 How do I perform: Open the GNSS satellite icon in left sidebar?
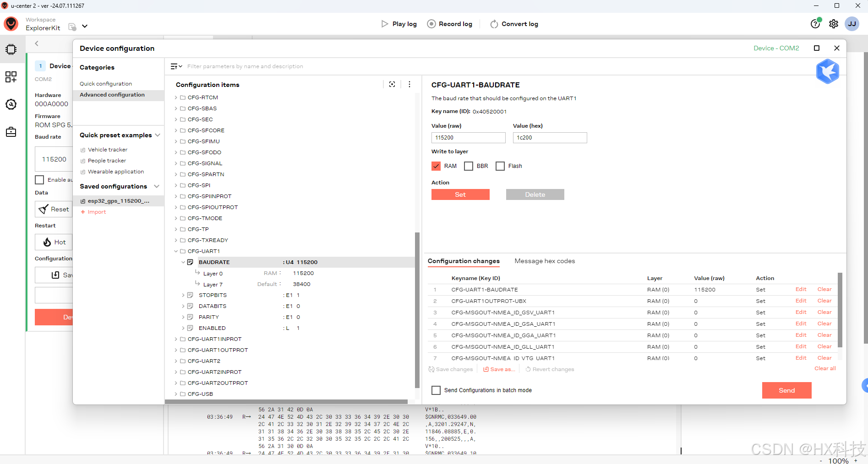click(x=11, y=104)
